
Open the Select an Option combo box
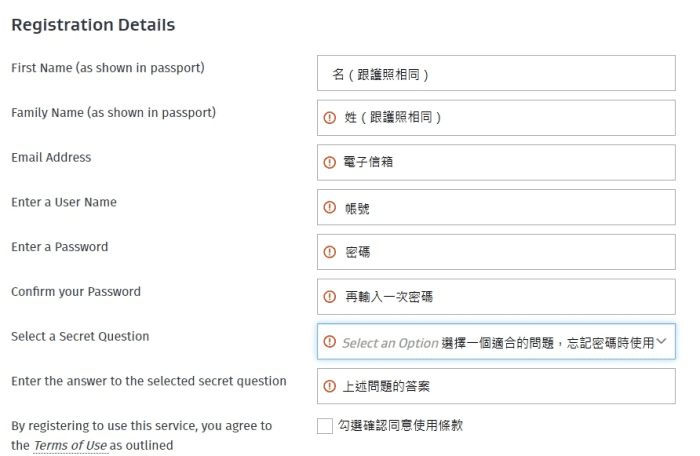point(496,342)
